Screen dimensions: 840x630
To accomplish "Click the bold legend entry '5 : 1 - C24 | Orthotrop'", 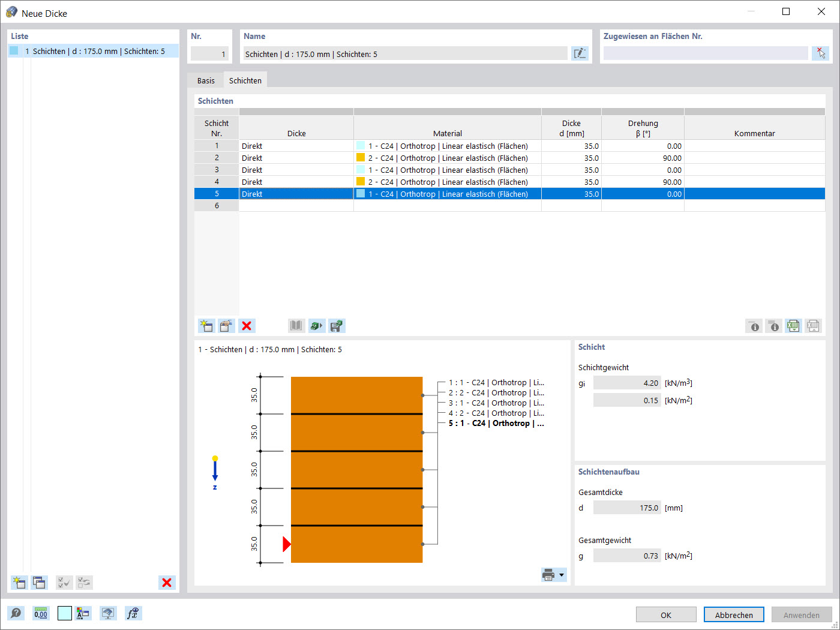I will [x=496, y=424].
